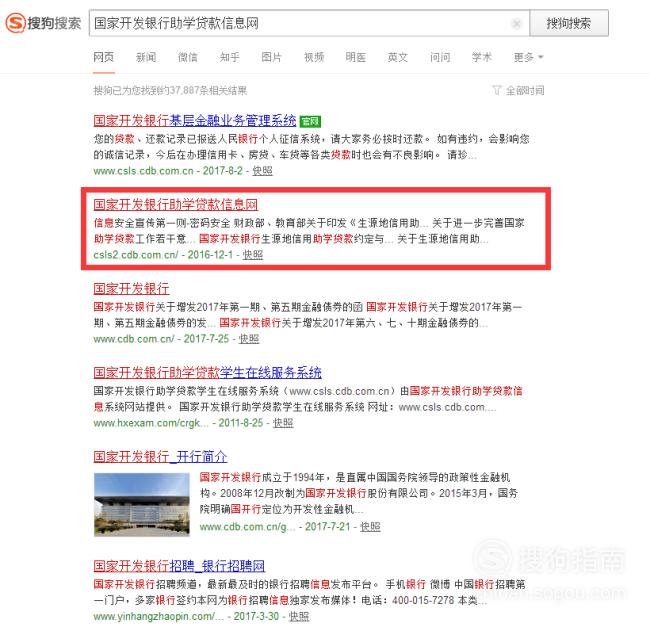The width and height of the screenshot is (650, 627).
Task: Open 快照 for www.hxexam.com result
Action: coord(283,423)
